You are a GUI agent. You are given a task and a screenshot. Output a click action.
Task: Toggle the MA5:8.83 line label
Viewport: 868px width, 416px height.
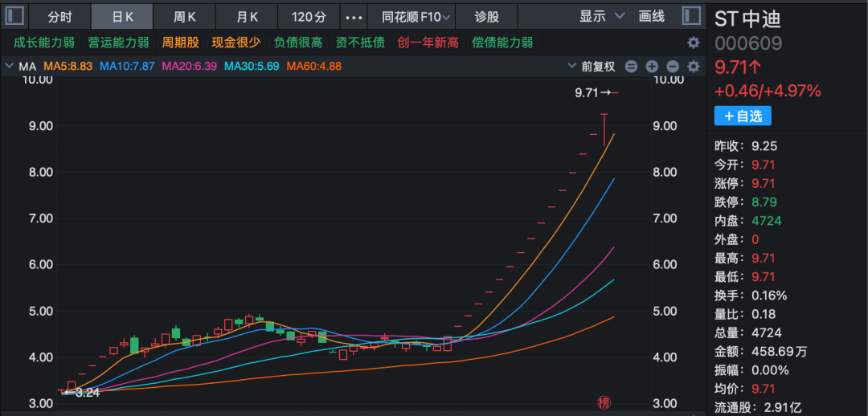pos(67,67)
